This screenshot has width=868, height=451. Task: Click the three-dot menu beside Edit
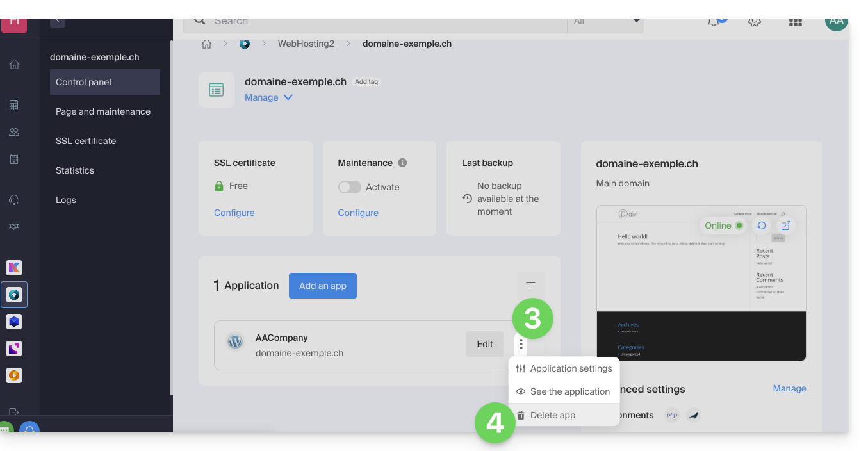coord(521,344)
